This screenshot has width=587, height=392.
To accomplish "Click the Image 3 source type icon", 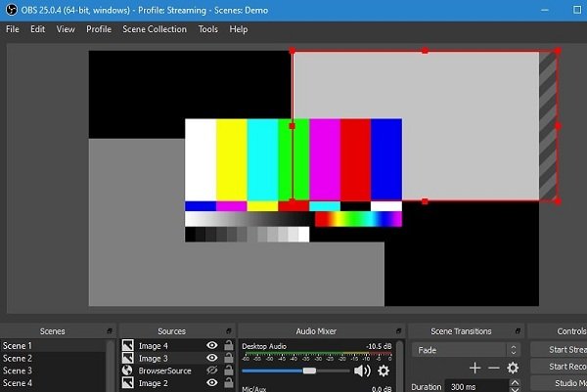I will [x=127, y=358].
